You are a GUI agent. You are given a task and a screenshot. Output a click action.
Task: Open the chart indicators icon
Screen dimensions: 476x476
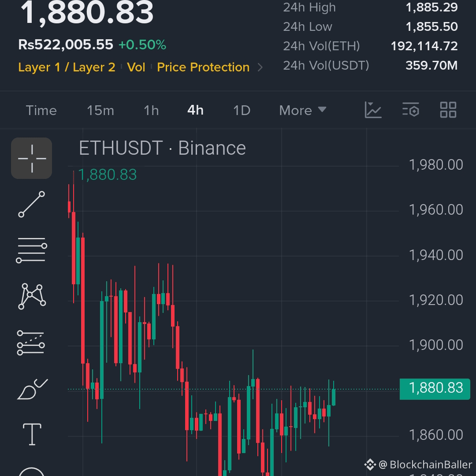tap(373, 110)
